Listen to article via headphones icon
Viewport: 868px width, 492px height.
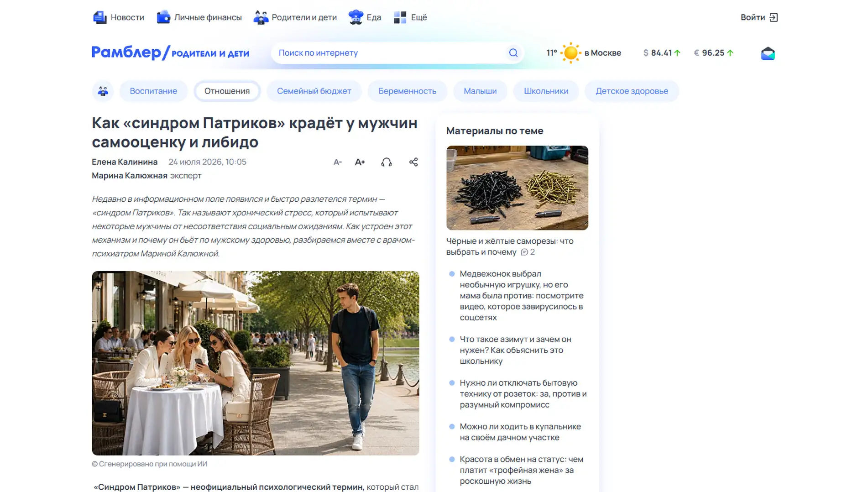pyautogui.click(x=386, y=162)
